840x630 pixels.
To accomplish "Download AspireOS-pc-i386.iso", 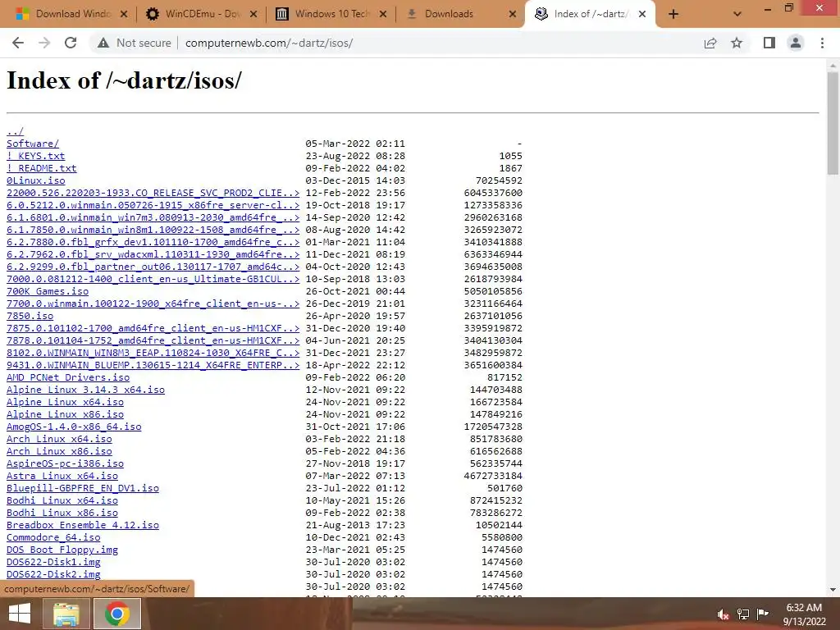I will [x=66, y=464].
